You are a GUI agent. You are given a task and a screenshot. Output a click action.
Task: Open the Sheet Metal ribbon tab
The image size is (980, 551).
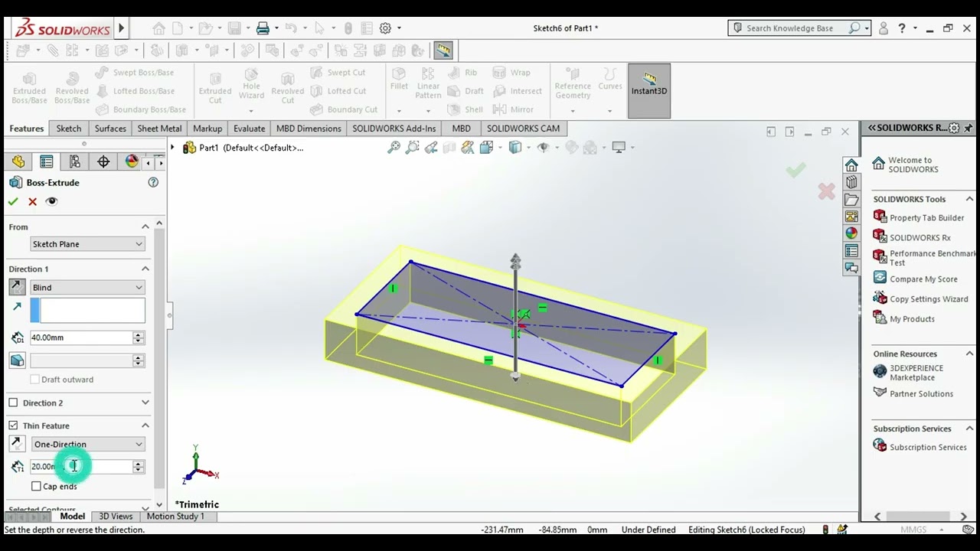click(159, 129)
